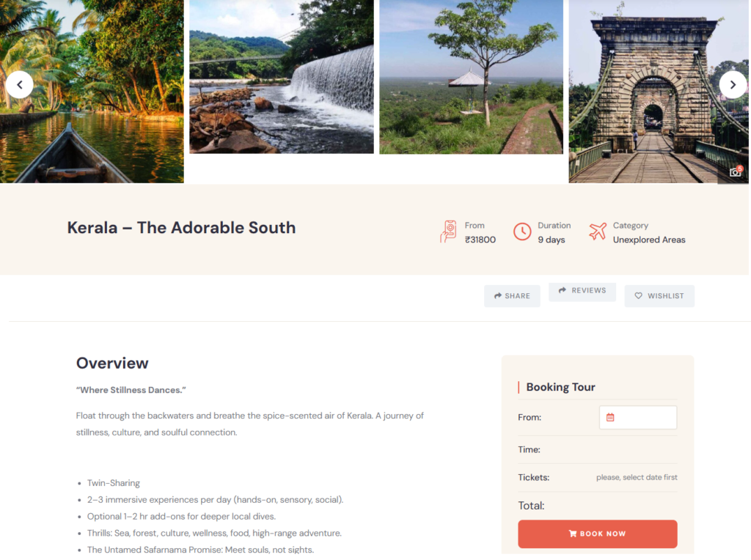Click the Kerala – The Adorable South title
Image resolution: width=751 pixels, height=560 pixels.
pos(182,228)
